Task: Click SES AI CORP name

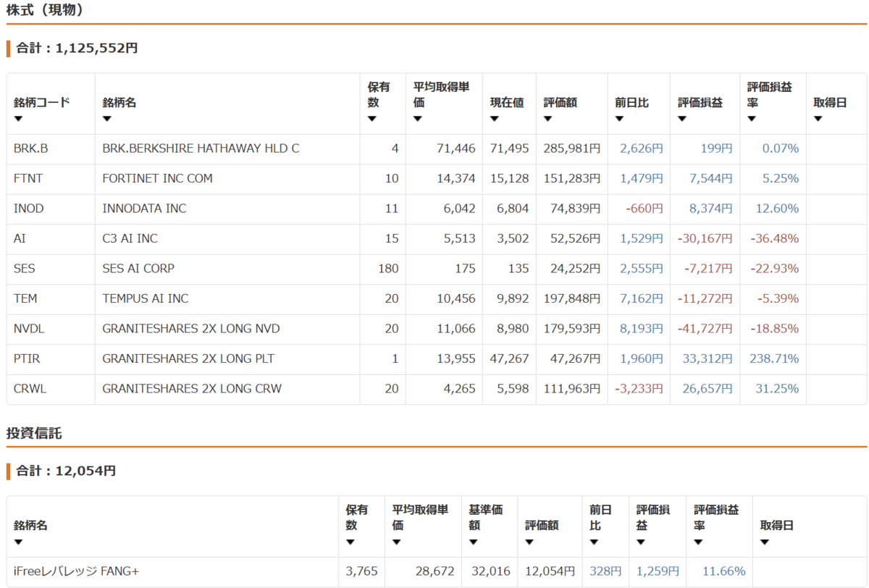Action: tap(138, 269)
